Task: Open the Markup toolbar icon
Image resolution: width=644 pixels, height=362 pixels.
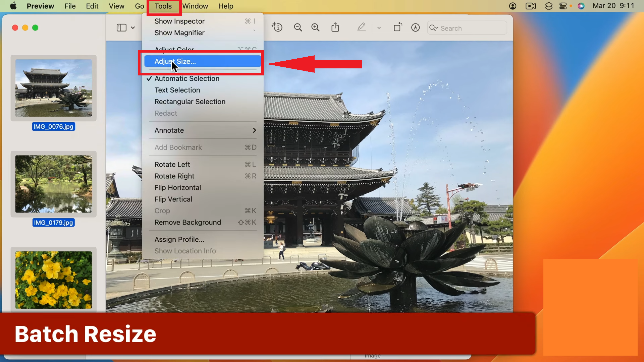Action: 415,28
